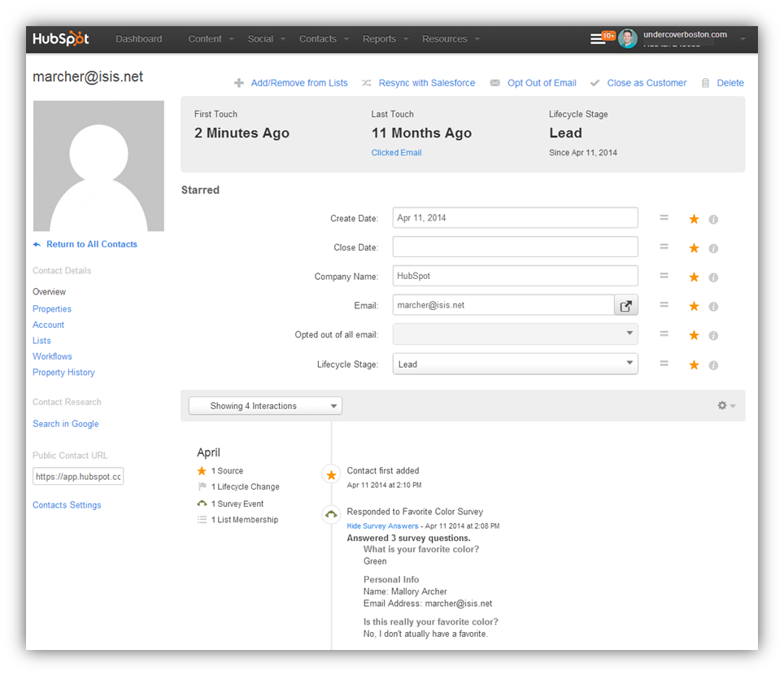
Task: Show info for Create Date property
Action: click(x=713, y=220)
